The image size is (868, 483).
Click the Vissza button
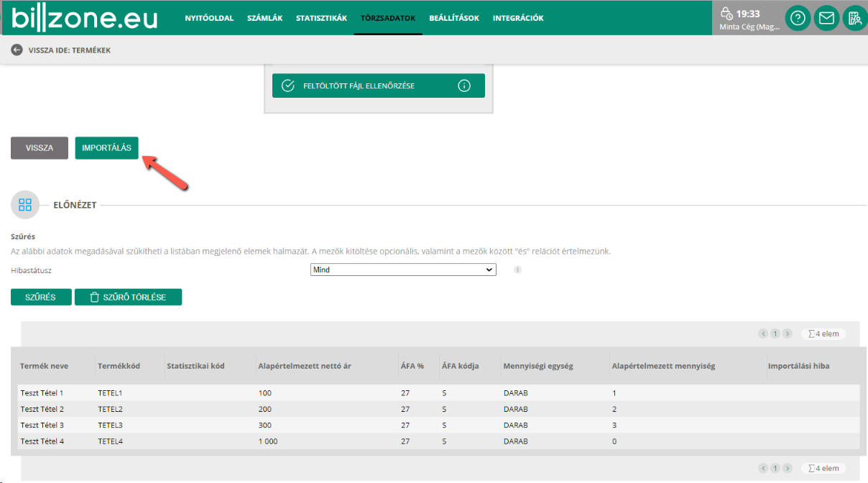(x=40, y=147)
